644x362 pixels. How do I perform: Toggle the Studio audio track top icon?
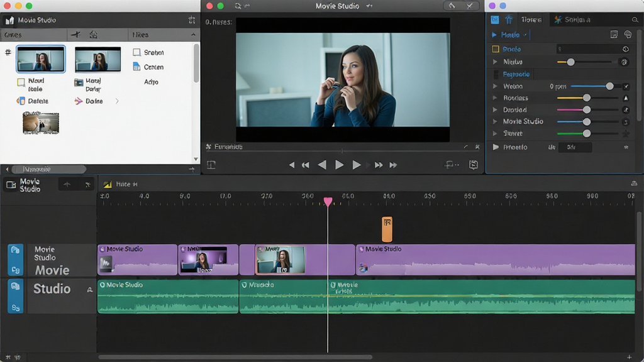click(x=15, y=286)
